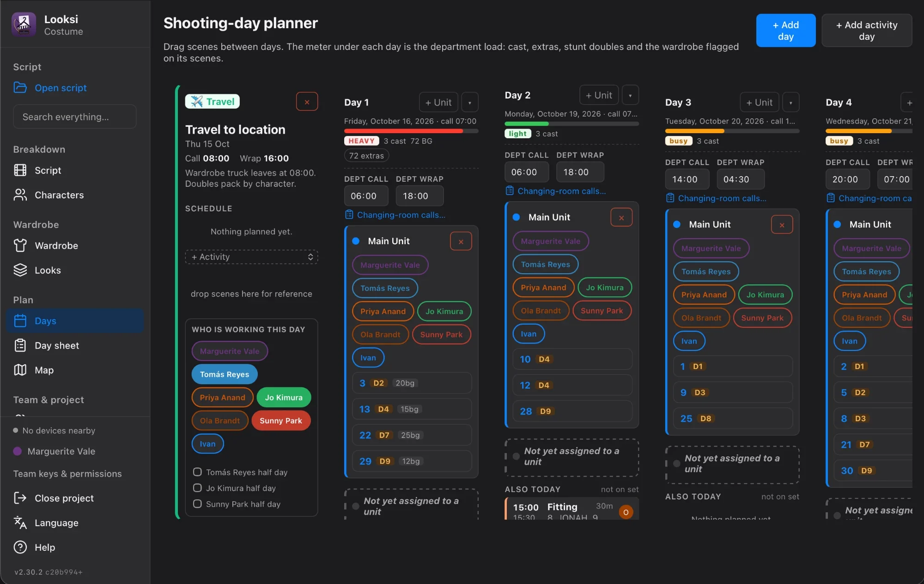Open the Day 2 dropdown arrow menu
Viewport: 924px width, 584px height.
click(x=630, y=95)
